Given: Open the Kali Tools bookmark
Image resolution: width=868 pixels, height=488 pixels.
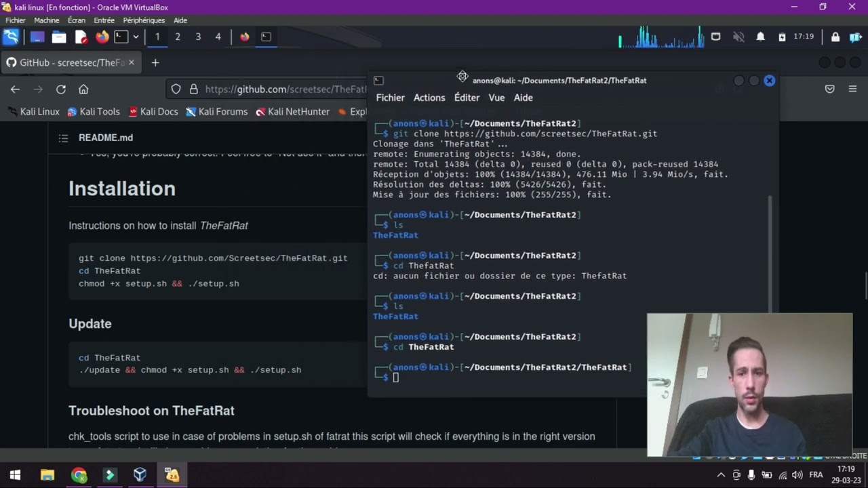Looking at the screenshot, I should click(x=93, y=111).
